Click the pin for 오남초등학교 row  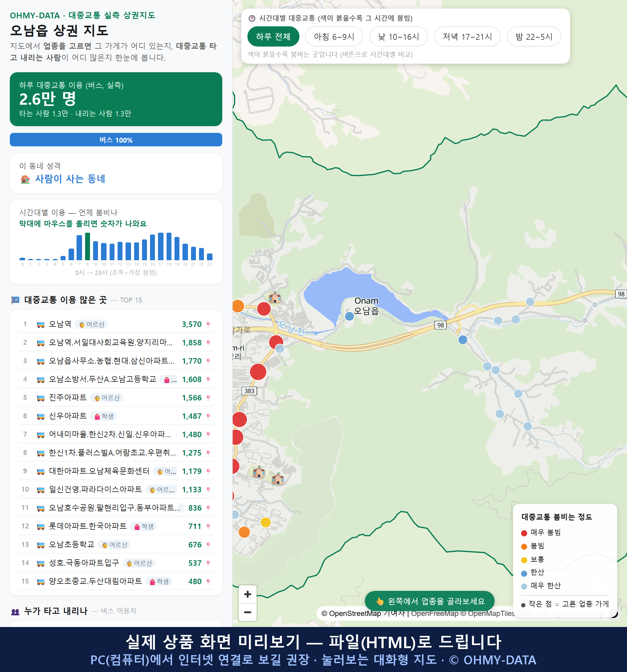[208, 544]
